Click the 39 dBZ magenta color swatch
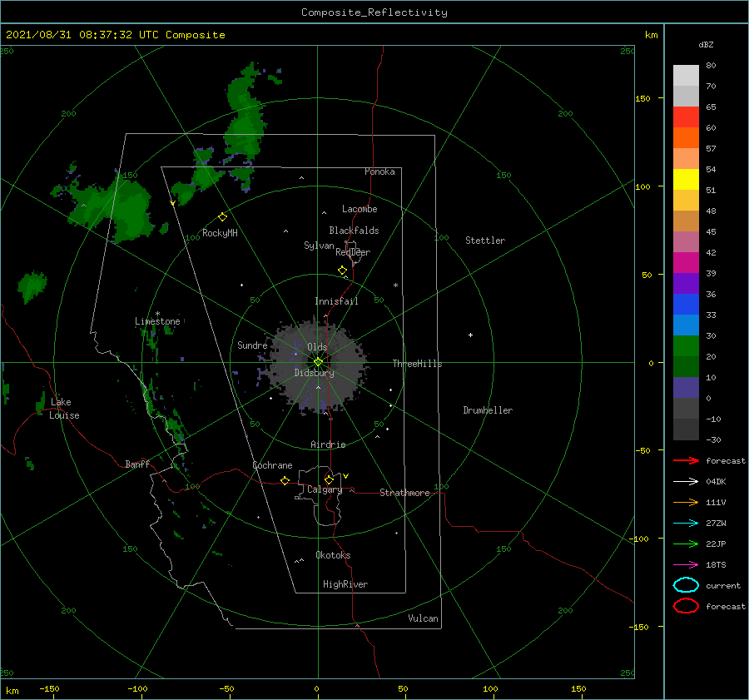Screen dimensions: 749x700 click(686, 262)
